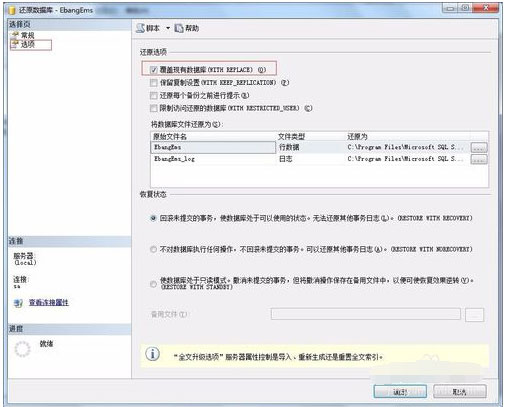This screenshot has height=407, width=505.
Task: Check 还原每个备份之前进行提示 option
Action: click(x=153, y=95)
